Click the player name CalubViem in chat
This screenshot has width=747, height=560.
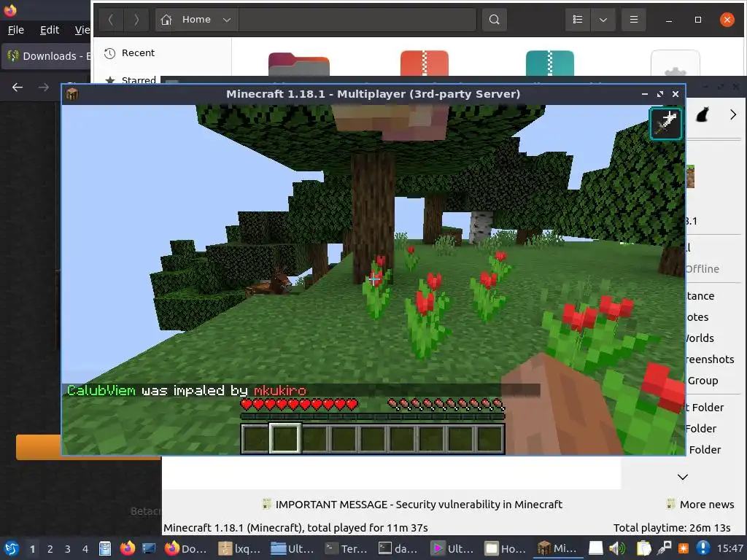(101, 391)
